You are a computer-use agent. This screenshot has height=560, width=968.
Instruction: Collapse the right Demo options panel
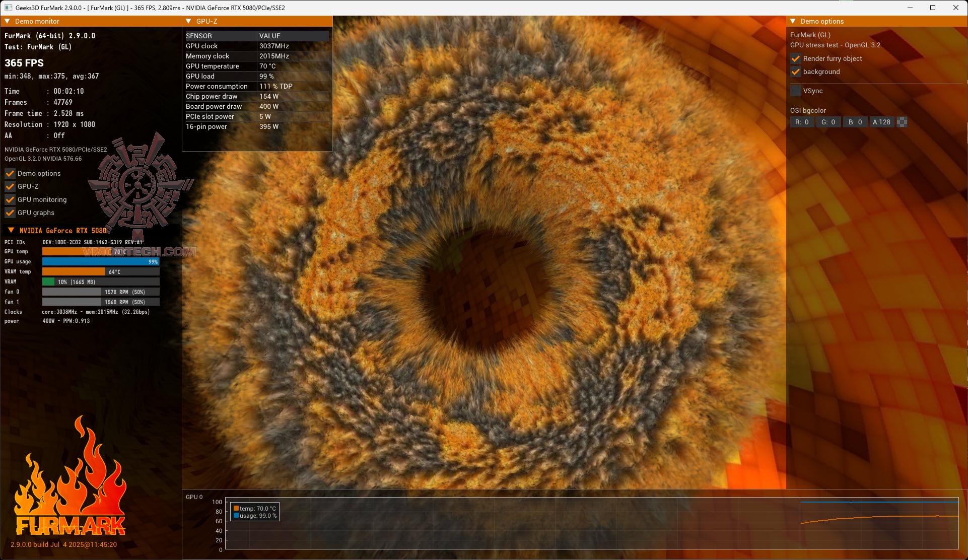click(x=793, y=21)
